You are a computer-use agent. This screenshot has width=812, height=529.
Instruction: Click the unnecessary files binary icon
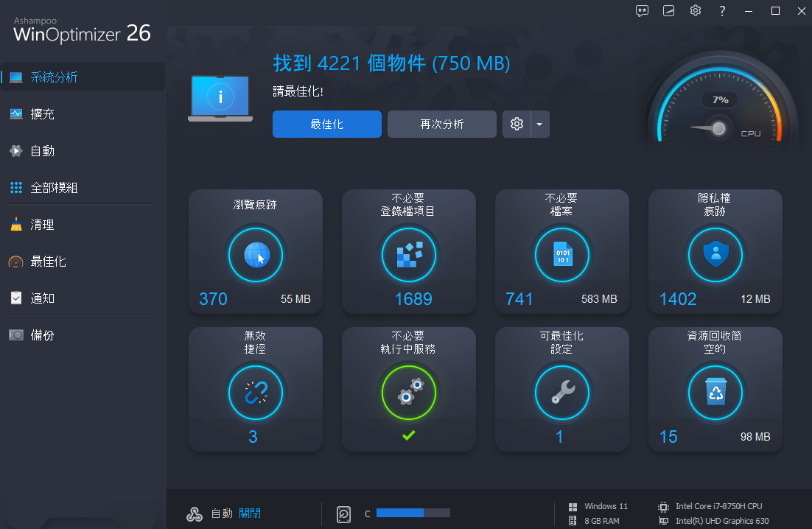pyautogui.click(x=561, y=256)
